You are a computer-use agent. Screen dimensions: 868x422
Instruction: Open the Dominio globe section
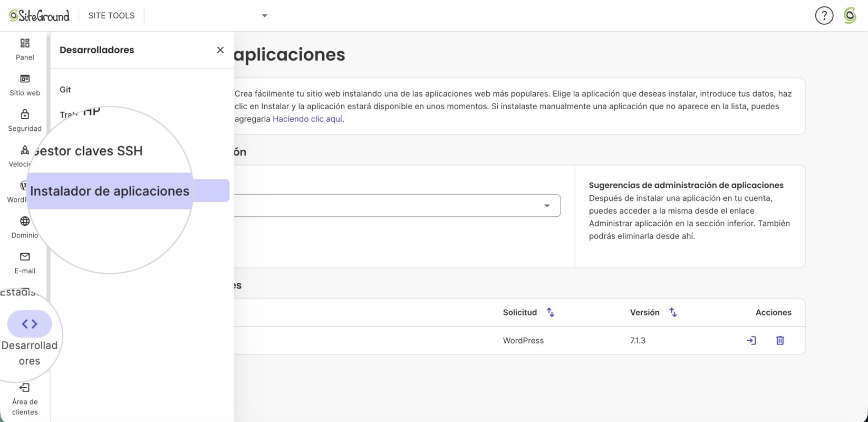25,227
